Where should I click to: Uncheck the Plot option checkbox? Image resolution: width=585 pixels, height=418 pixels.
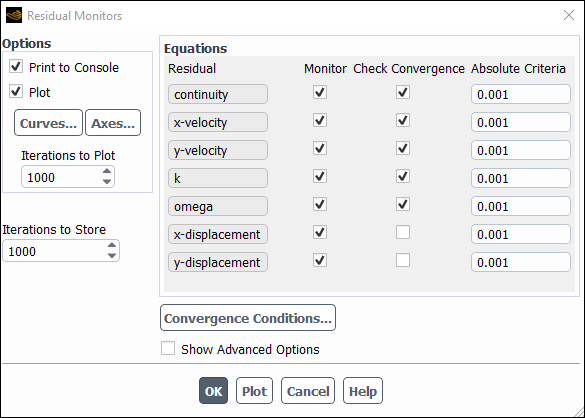(x=16, y=91)
